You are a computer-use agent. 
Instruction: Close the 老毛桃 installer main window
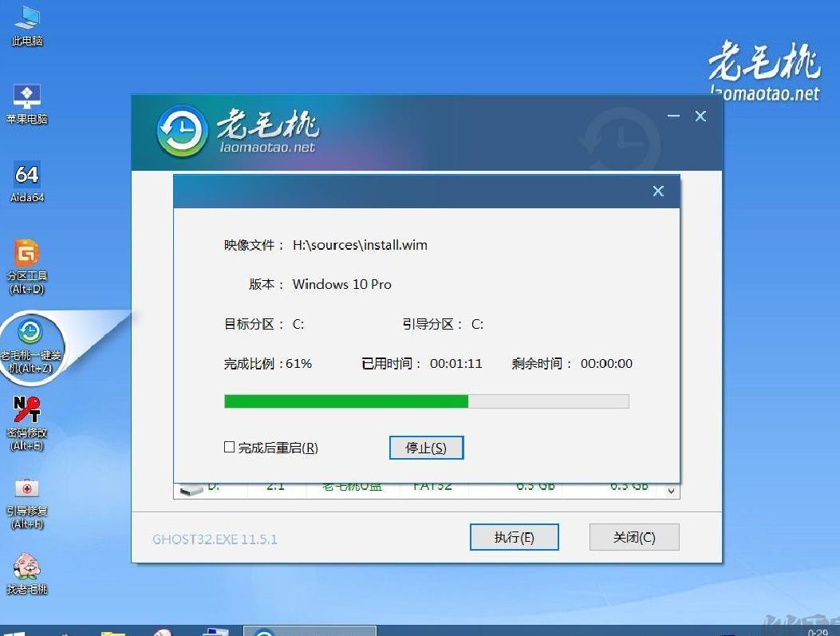(700, 116)
